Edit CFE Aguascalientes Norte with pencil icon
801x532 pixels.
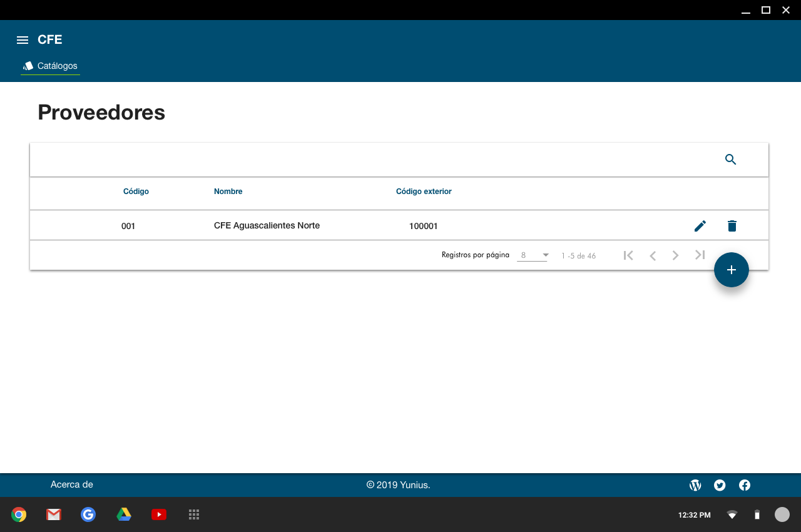700,226
